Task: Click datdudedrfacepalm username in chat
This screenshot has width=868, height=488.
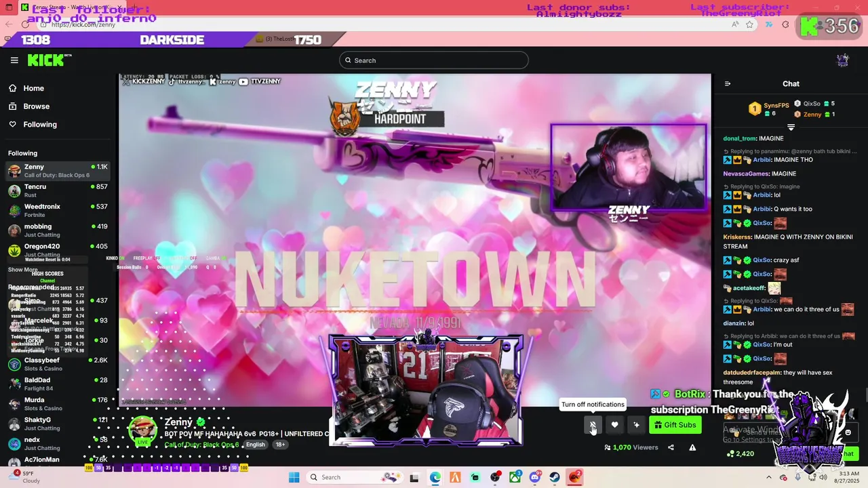Action: coord(752,373)
